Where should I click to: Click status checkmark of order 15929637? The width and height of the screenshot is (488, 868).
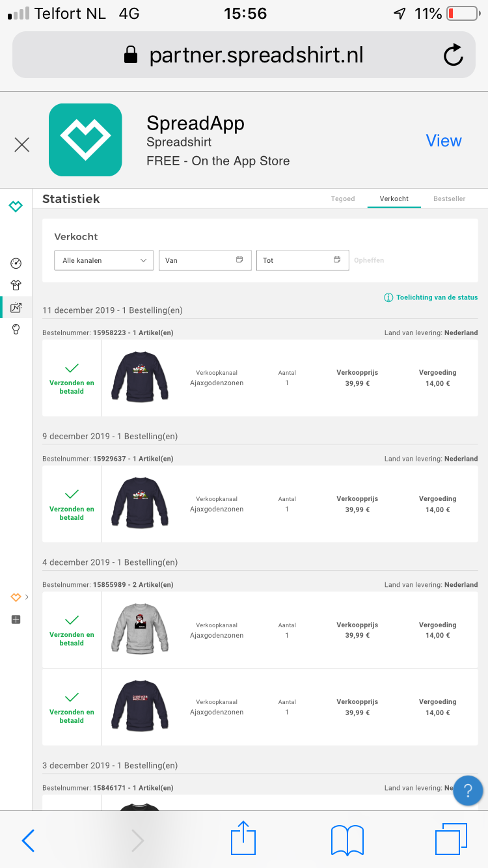(x=72, y=495)
